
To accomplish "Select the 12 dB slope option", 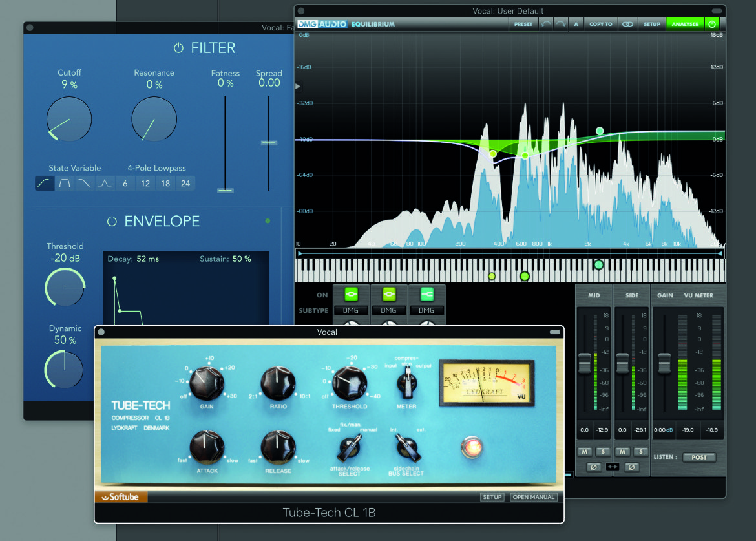I will click(145, 183).
